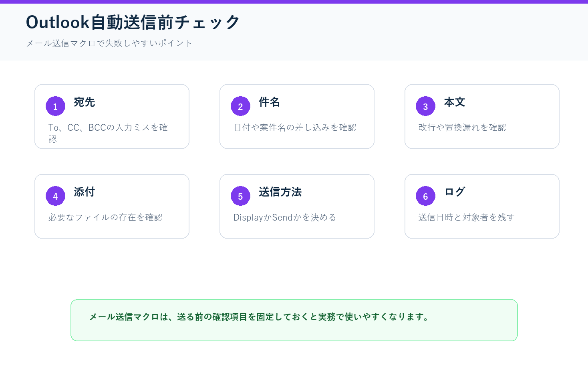Screen dimensions: 588x377
Task: Select the 宛先 card heading
Action: point(84,102)
